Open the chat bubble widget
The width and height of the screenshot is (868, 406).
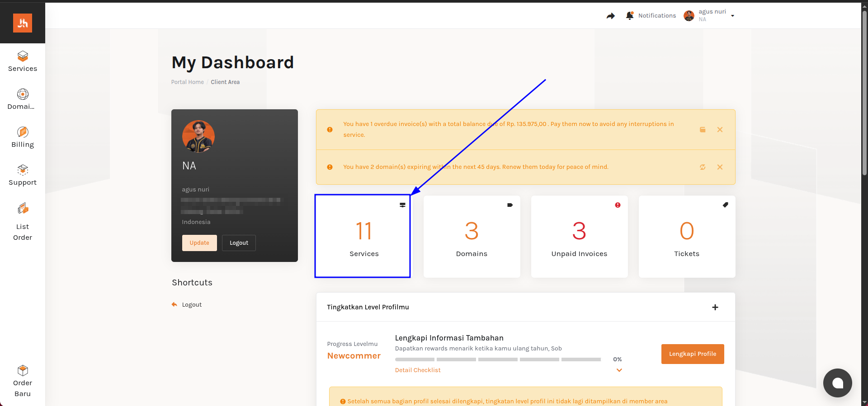[x=837, y=383]
